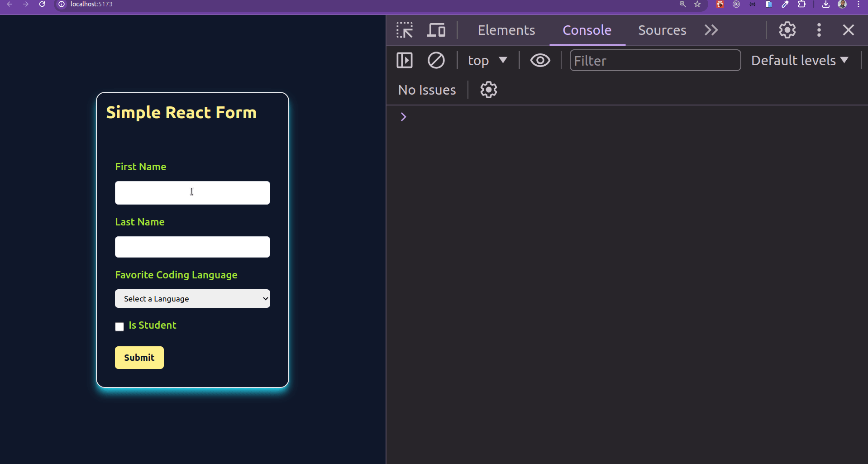Click the Last Name input field

pyautogui.click(x=192, y=247)
